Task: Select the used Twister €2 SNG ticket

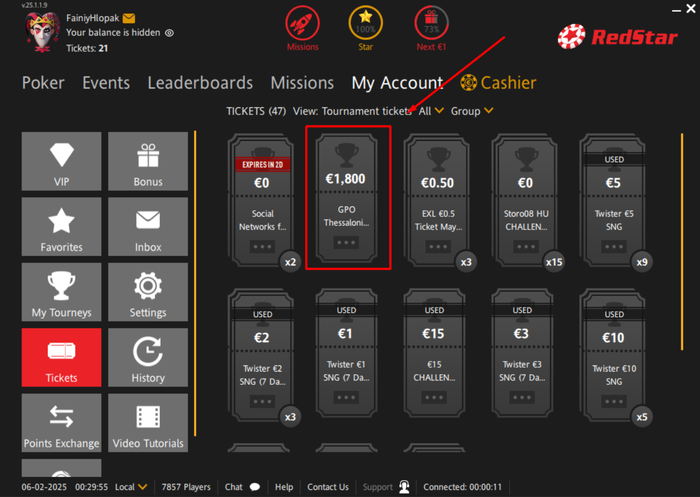Action: (x=262, y=356)
